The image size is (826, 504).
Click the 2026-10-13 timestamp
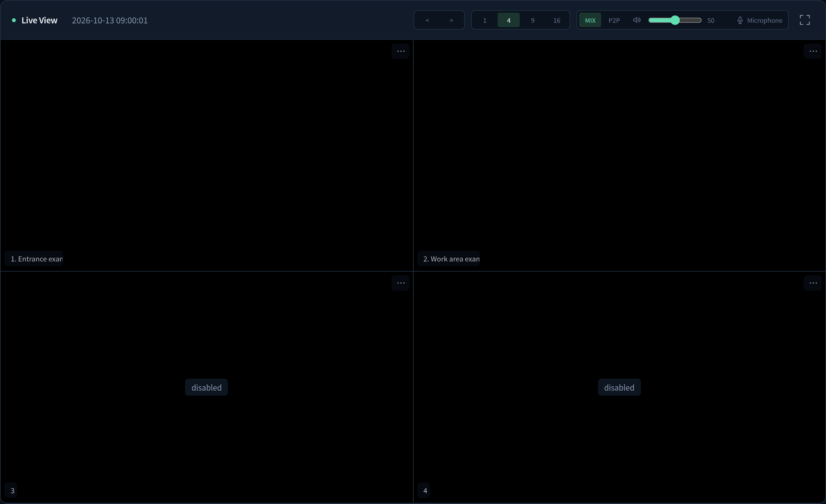pyautogui.click(x=110, y=20)
